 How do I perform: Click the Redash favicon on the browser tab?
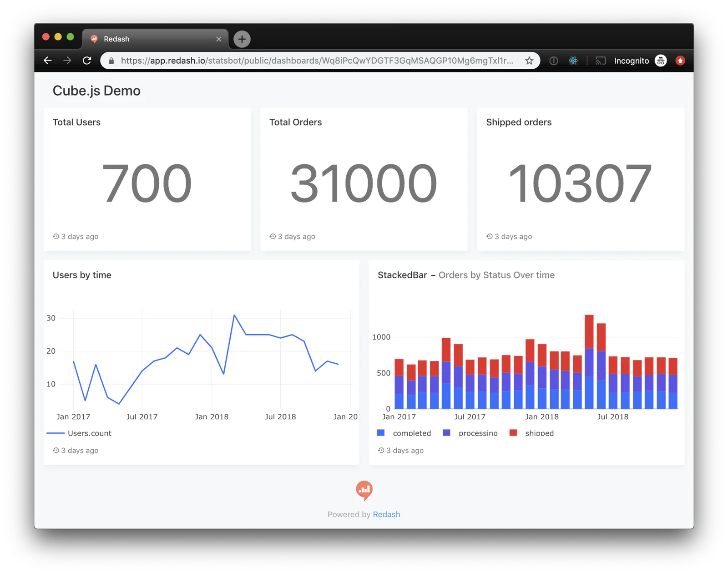point(94,39)
